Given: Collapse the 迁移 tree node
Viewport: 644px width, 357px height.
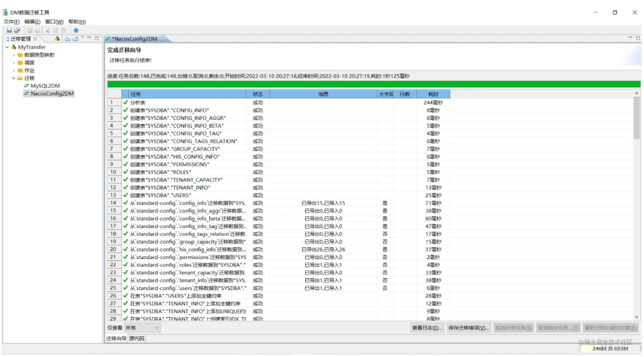Looking at the screenshot, I should [14, 78].
